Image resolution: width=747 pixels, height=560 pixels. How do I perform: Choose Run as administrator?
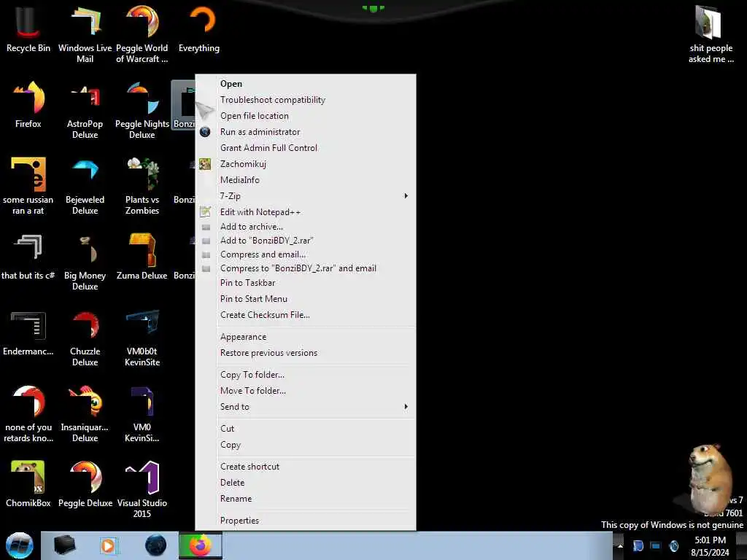306,132
